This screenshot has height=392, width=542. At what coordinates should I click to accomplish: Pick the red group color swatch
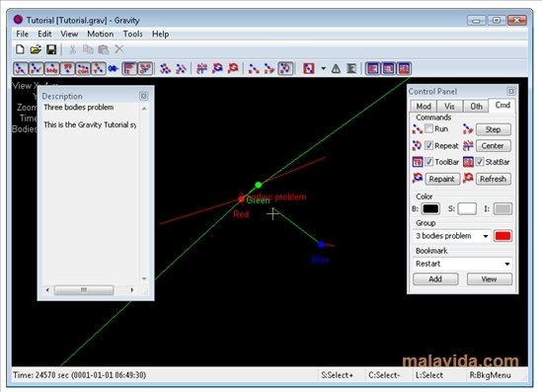503,236
